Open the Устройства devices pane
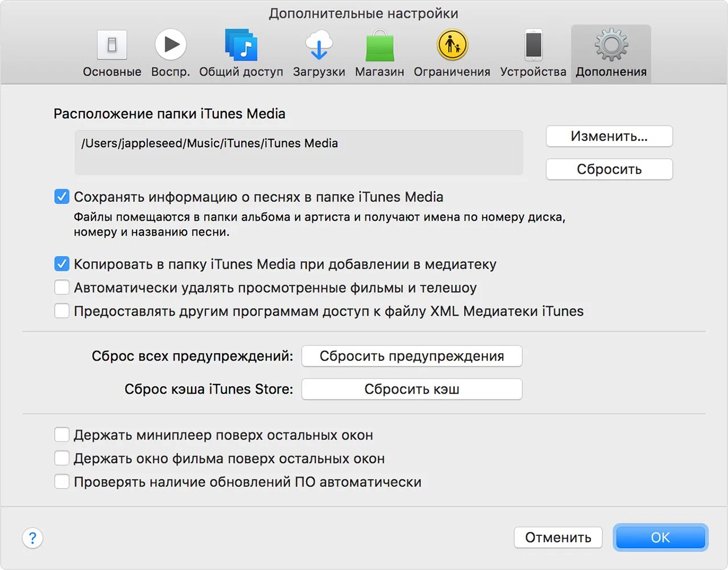The image size is (728, 570). click(533, 55)
